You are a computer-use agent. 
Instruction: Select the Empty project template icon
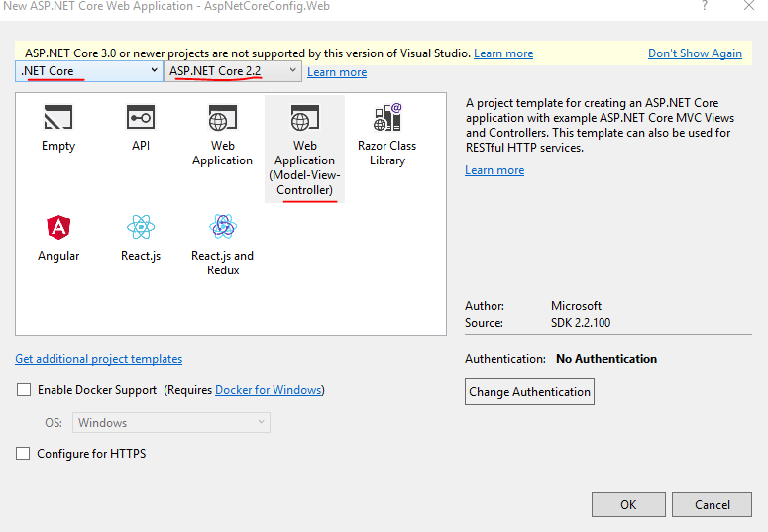58,118
